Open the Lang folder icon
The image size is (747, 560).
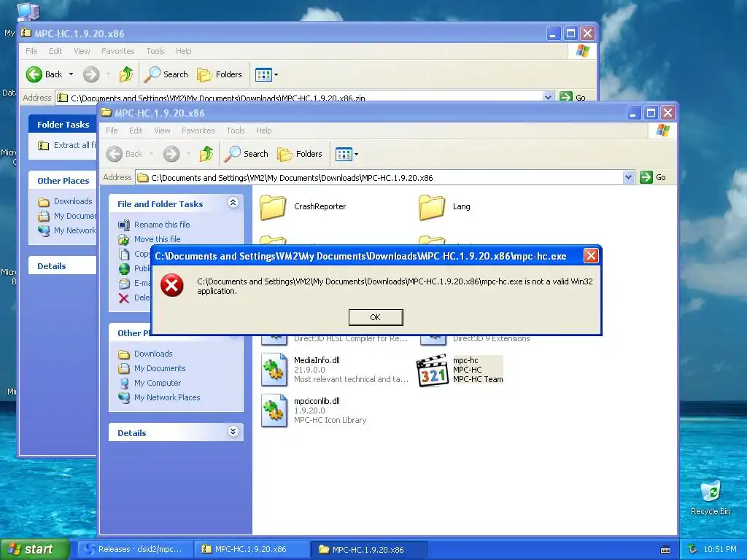pos(432,206)
